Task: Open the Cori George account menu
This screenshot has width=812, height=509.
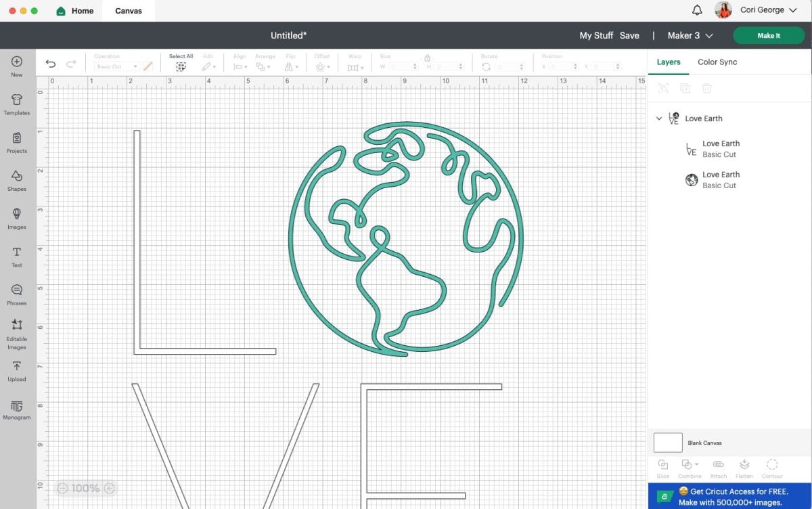Action: pos(768,10)
